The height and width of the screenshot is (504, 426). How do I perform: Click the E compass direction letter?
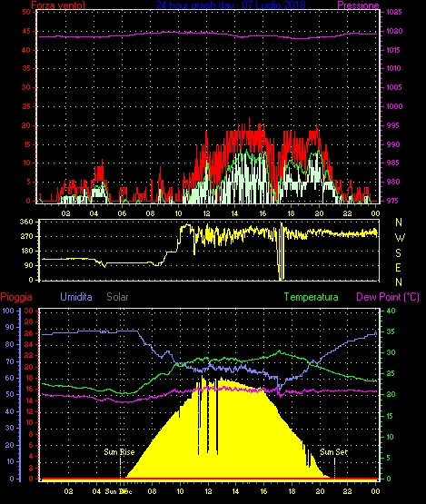[x=399, y=267]
